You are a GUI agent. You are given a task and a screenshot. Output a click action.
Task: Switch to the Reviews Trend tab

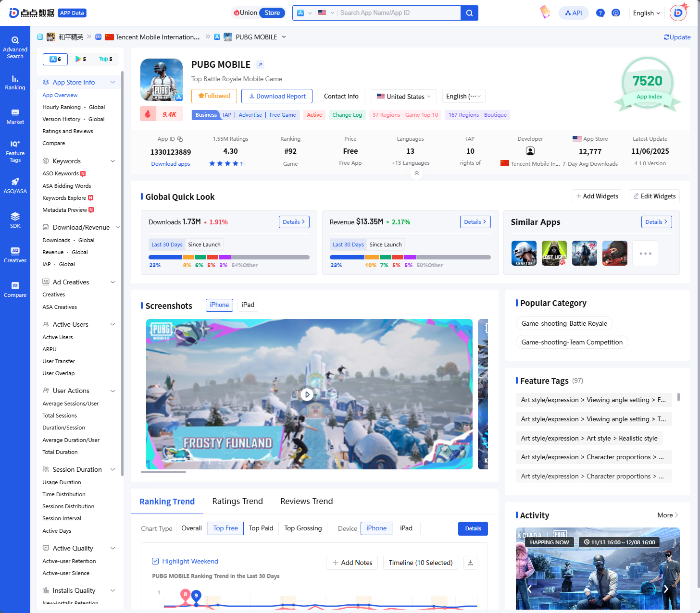pos(307,501)
